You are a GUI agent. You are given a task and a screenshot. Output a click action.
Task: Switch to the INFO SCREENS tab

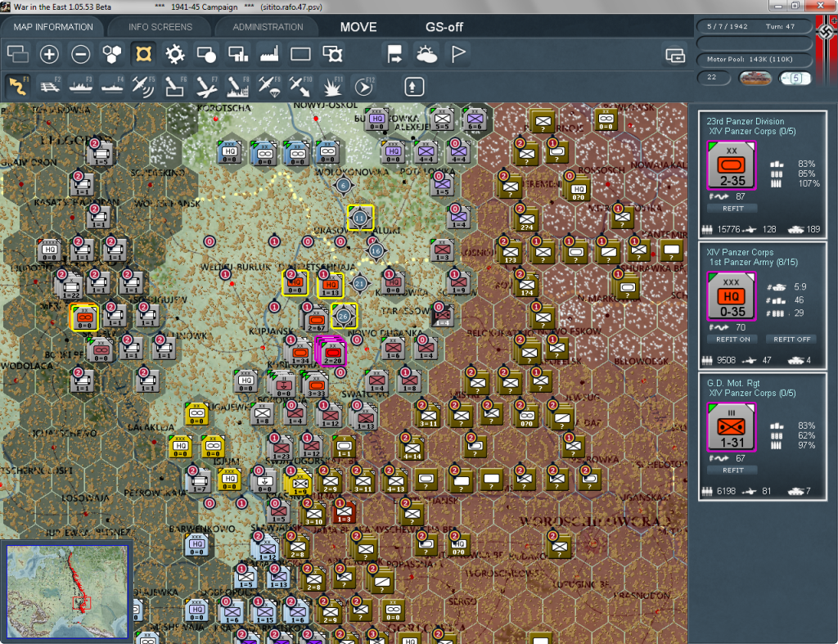coord(160,27)
